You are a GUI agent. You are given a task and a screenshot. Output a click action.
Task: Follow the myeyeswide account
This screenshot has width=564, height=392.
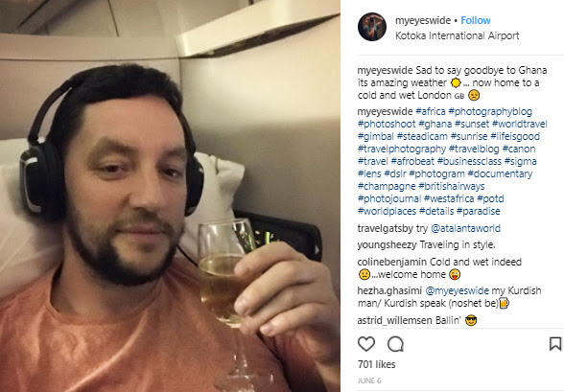pyautogui.click(x=476, y=20)
